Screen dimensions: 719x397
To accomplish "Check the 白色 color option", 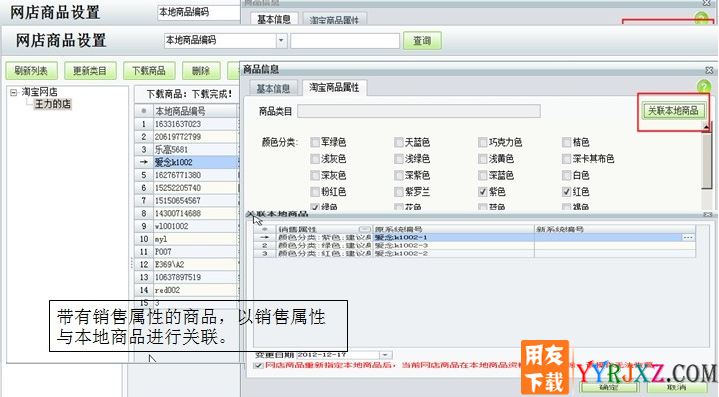I will pos(566,176).
